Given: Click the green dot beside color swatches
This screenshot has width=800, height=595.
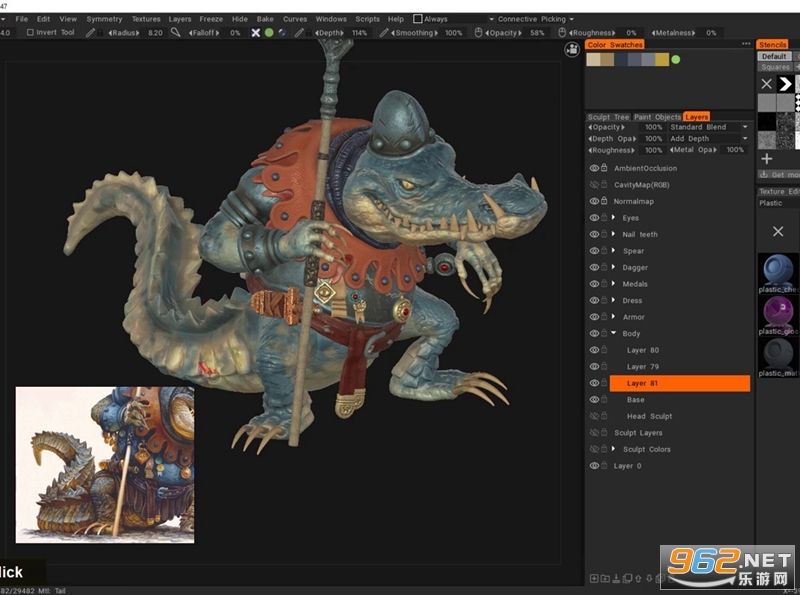Looking at the screenshot, I should pyautogui.click(x=676, y=60).
